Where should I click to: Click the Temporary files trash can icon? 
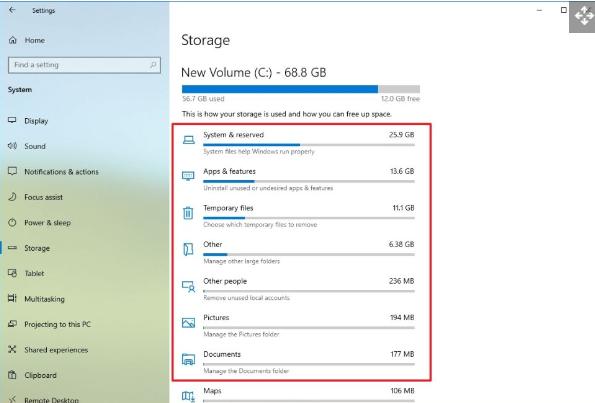point(188,213)
